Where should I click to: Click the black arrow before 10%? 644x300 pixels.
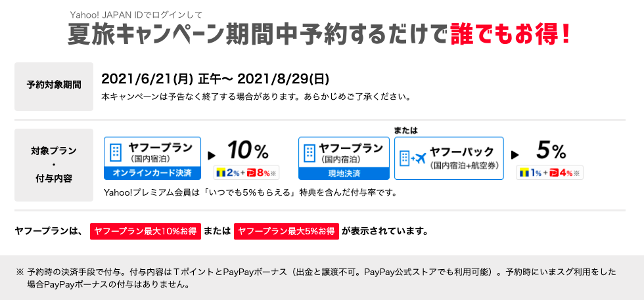coord(212,156)
